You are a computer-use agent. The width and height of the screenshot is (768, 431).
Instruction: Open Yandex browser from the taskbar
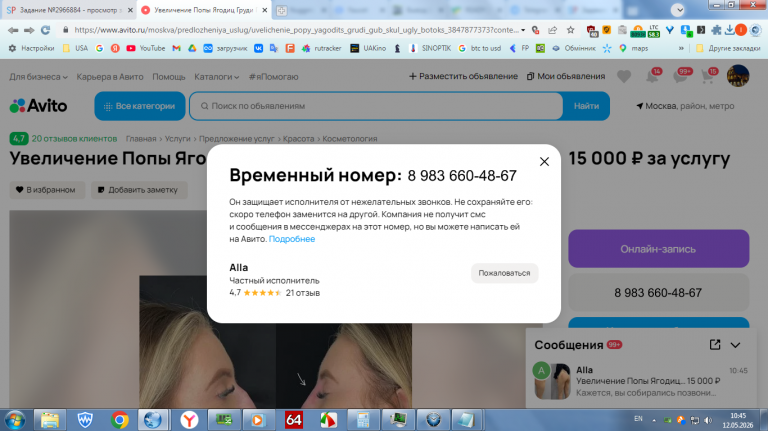(189, 420)
